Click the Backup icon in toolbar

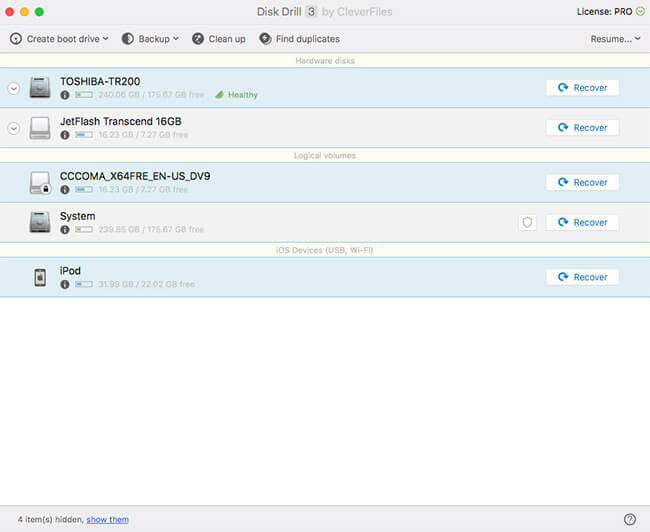click(128, 39)
